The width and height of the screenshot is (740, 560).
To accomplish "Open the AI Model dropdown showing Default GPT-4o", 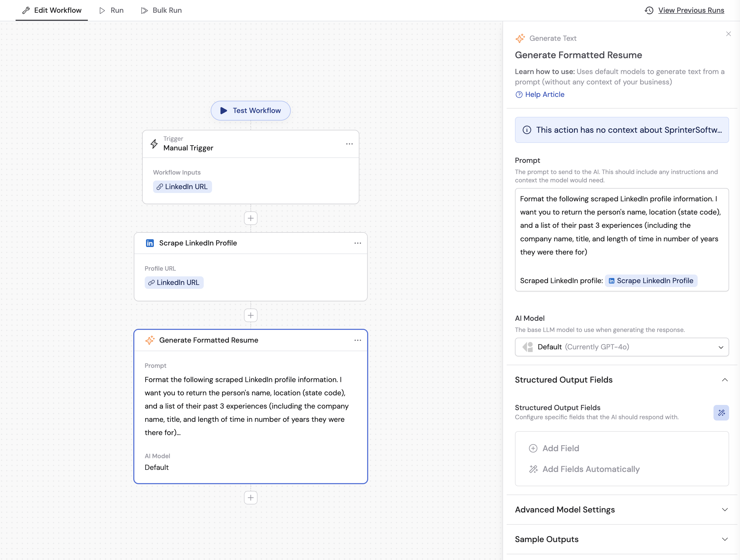I will pyautogui.click(x=622, y=347).
